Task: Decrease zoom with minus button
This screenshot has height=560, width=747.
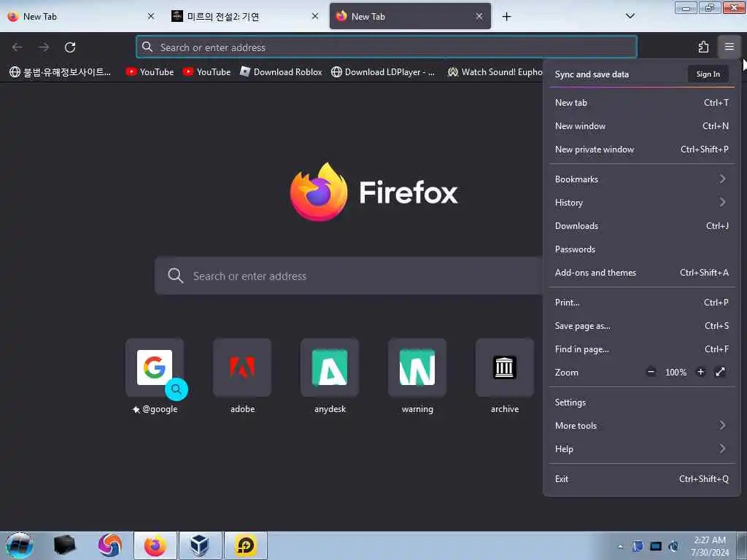Action: [651, 372]
